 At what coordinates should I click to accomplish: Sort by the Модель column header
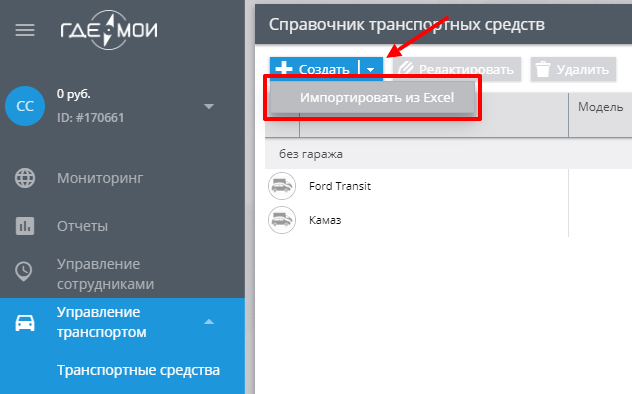click(600, 107)
